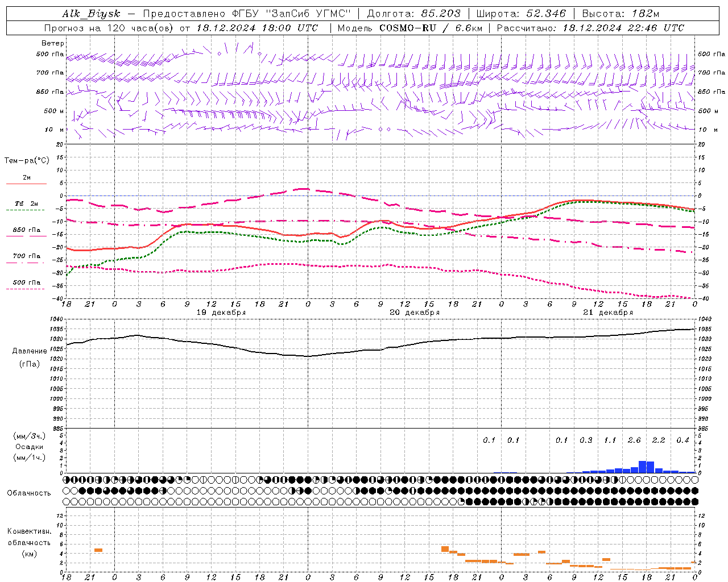Screen dimensions: 728x582
Task: Click the 0.4 precipitation value
Action: (x=682, y=440)
